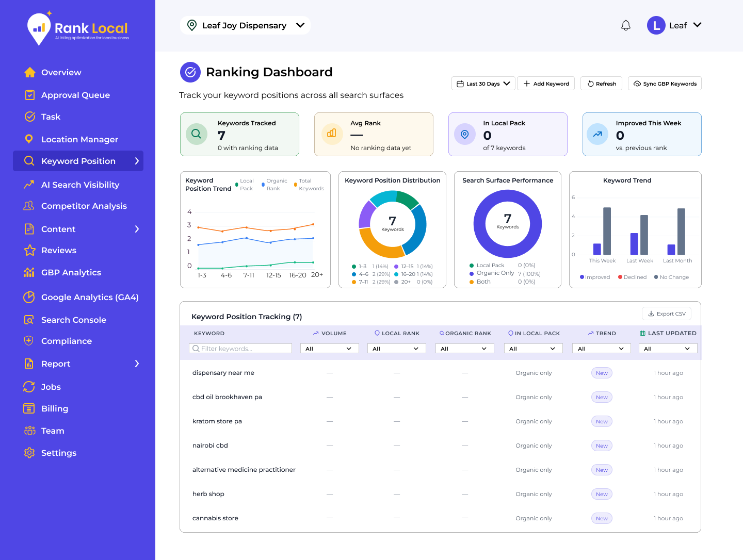Viewport: 743px width, 560px height.
Task: Click the Filter keywords search field
Action: 240,349
